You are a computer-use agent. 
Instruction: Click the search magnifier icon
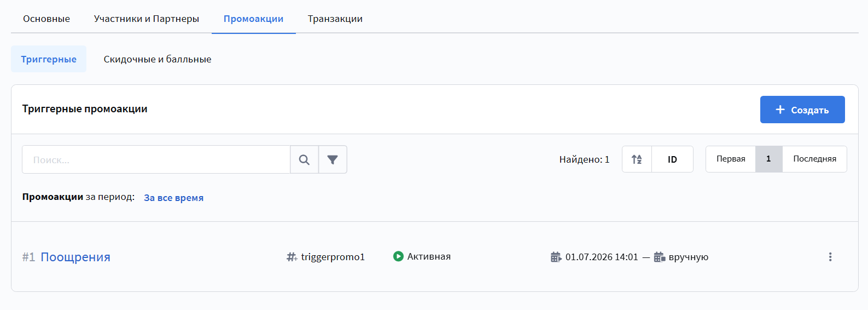point(304,159)
